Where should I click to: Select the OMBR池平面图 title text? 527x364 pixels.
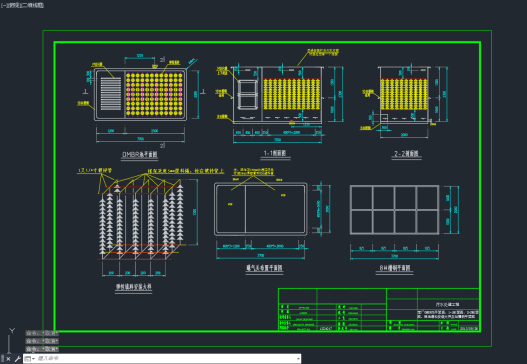[x=139, y=155]
